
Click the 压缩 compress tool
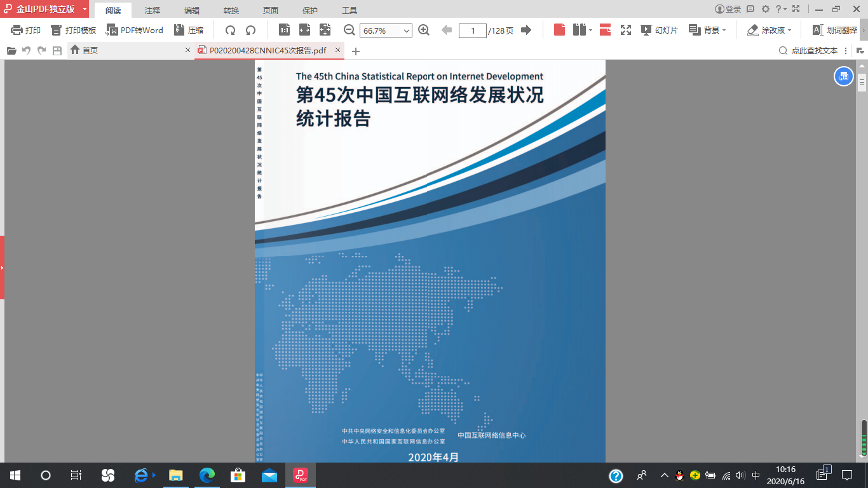tap(189, 30)
